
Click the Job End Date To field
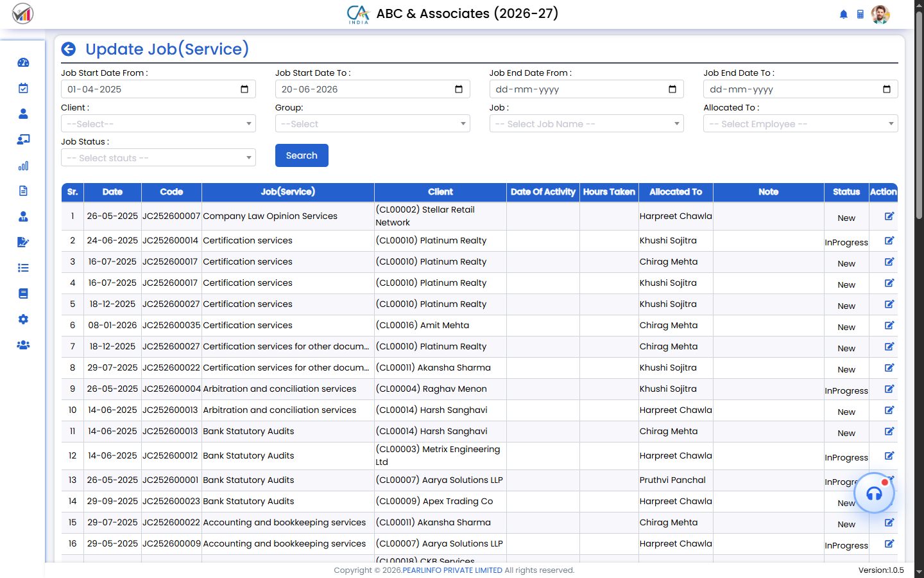coord(801,89)
